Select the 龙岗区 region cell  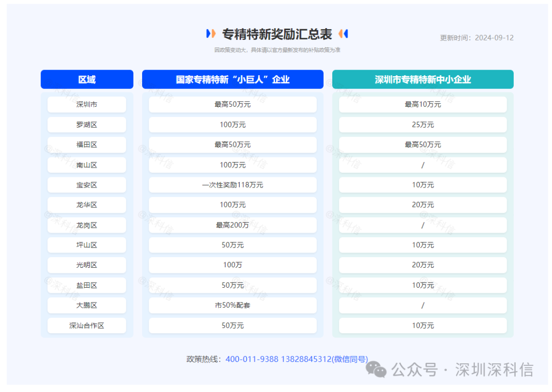pos(87,225)
